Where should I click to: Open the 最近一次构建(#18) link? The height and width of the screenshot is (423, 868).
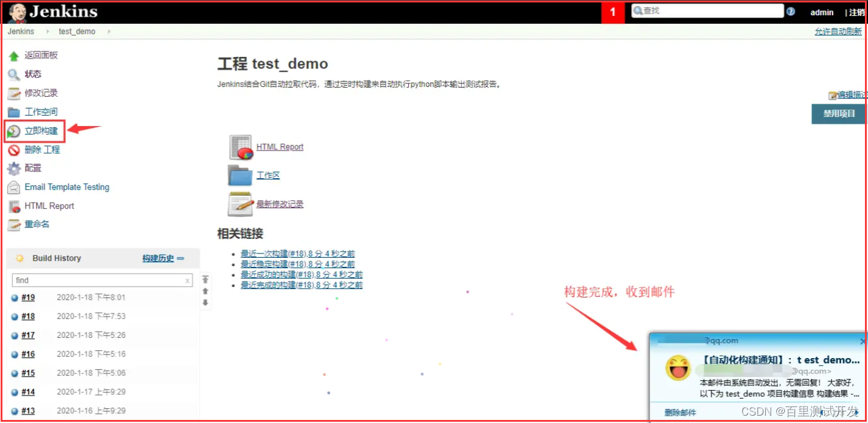click(297, 253)
